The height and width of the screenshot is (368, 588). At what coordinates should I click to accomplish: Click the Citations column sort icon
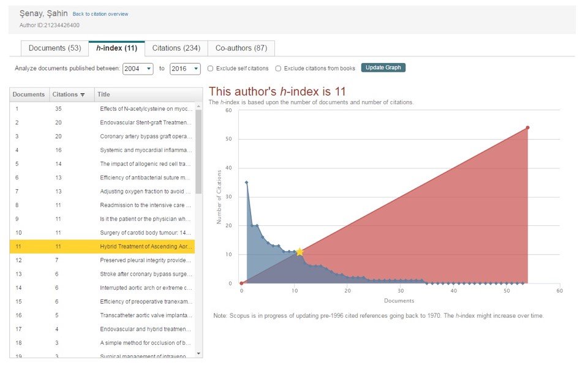[x=83, y=95]
